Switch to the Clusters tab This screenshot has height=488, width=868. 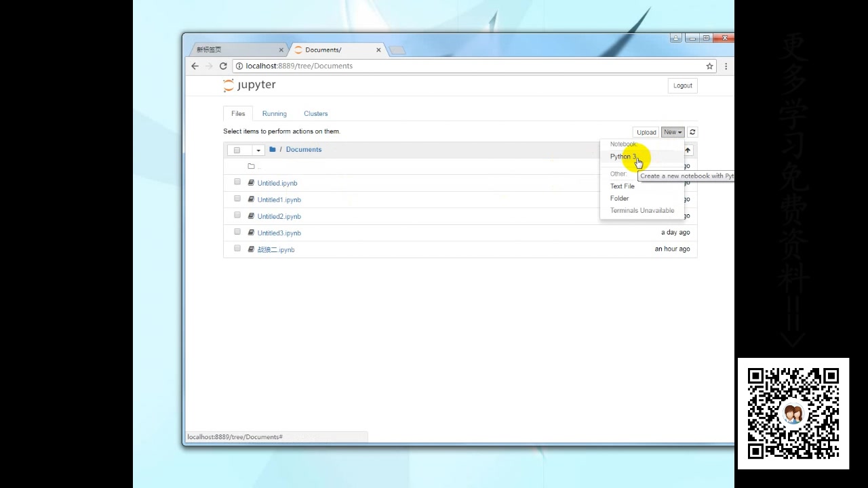(316, 113)
